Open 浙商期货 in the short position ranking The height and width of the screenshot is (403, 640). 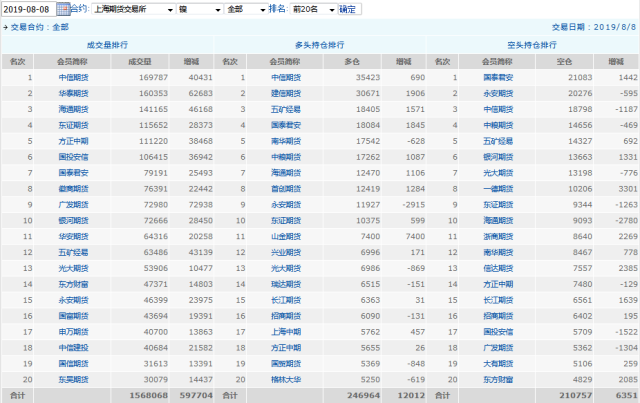pyautogui.click(x=498, y=237)
